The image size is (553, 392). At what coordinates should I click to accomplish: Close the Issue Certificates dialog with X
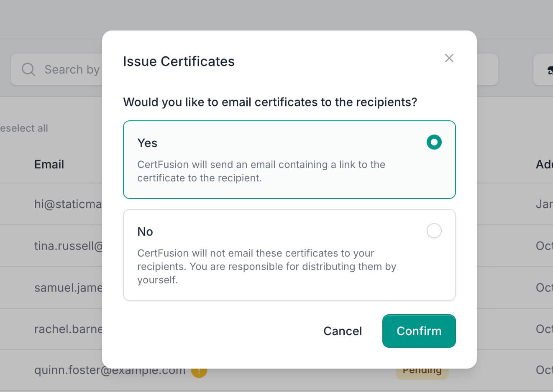pos(449,58)
